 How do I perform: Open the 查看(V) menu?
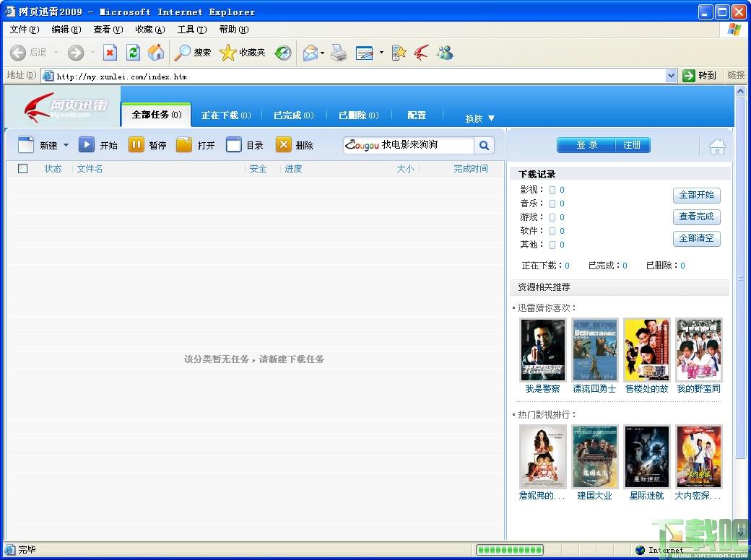pos(108,29)
